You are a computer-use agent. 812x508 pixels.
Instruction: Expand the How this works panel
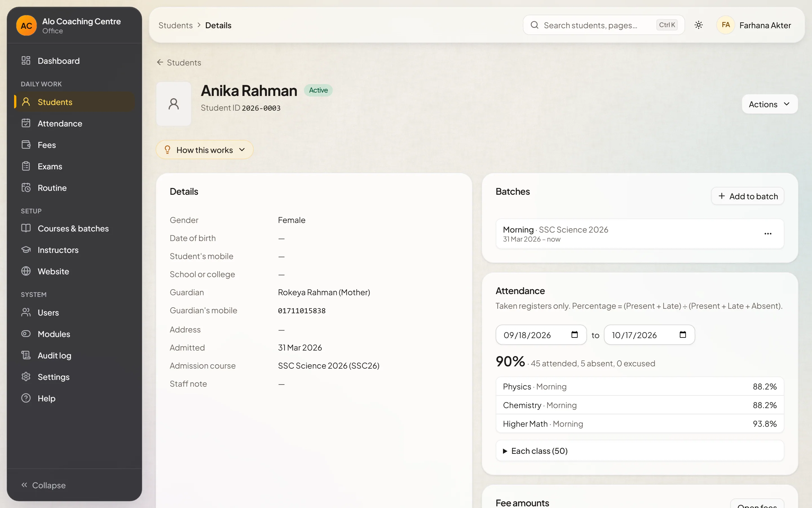[204, 150]
